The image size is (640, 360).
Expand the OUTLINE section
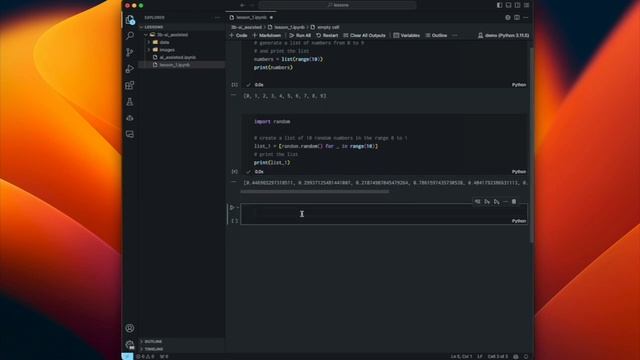tap(153, 341)
